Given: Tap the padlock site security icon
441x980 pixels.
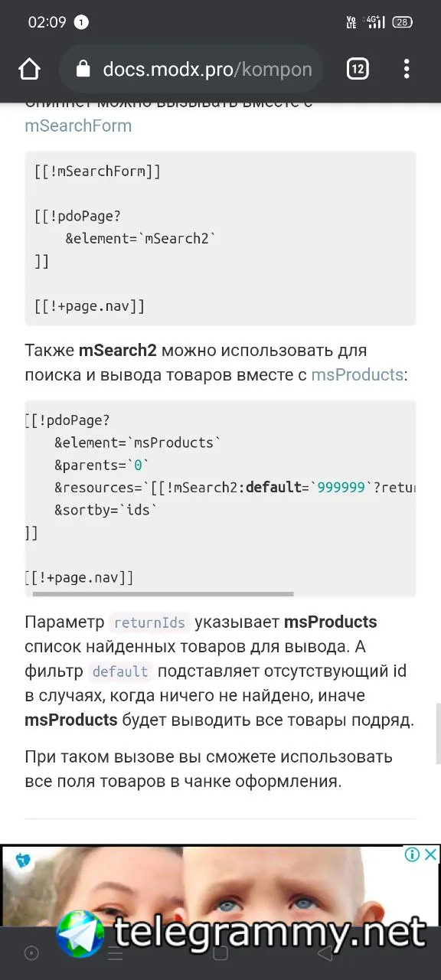Looking at the screenshot, I should click(83, 70).
